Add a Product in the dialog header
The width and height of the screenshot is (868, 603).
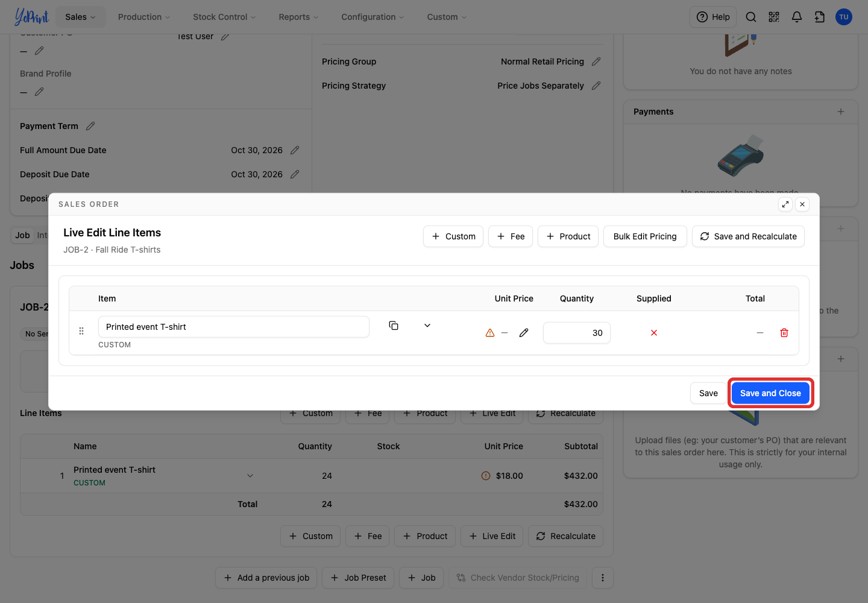(x=568, y=236)
